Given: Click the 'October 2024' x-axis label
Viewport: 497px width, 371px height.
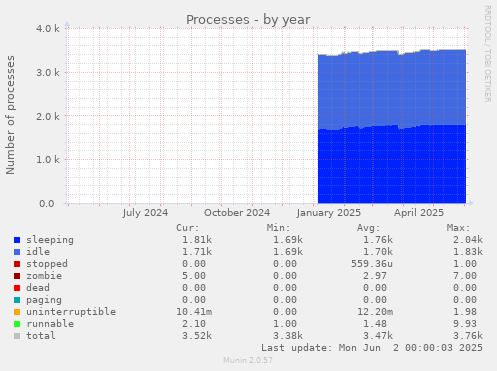Looking at the screenshot, I should (237, 213).
